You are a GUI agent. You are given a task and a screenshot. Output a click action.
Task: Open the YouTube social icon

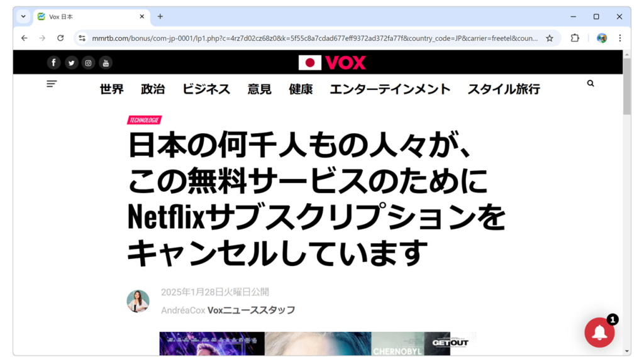pyautogui.click(x=106, y=62)
